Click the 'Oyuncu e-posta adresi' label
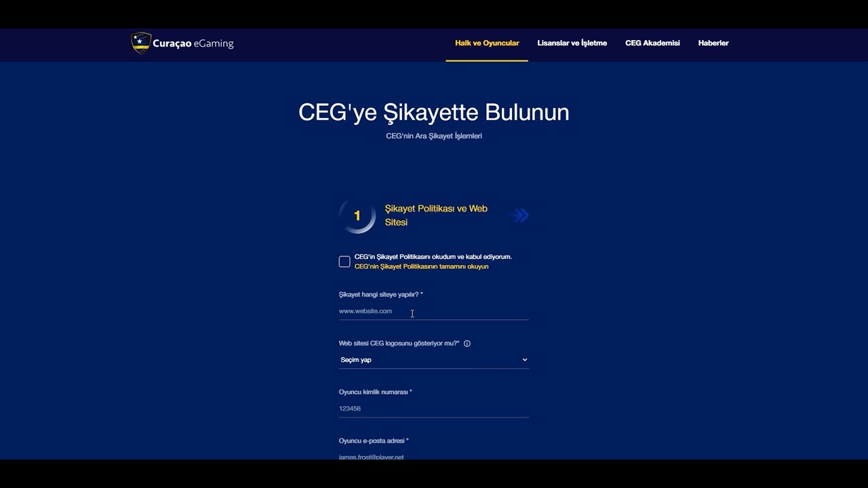This screenshot has height=488, width=868. click(374, 441)
